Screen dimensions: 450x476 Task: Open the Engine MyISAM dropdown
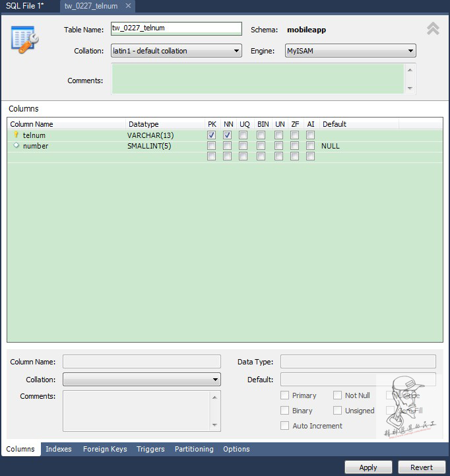(350, 51)
